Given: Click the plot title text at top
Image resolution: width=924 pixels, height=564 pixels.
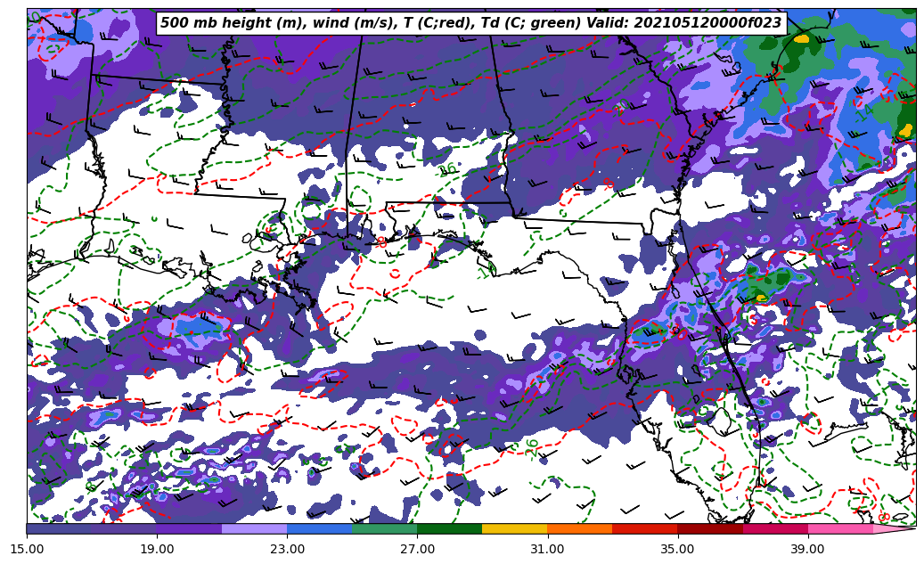Looking at the screenshot, I should [470, 23].
